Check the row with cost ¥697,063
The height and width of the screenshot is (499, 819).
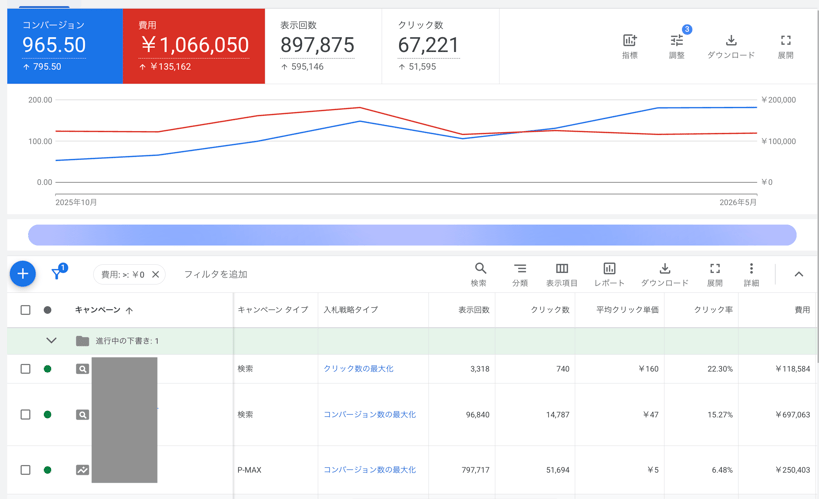point(25,414)
